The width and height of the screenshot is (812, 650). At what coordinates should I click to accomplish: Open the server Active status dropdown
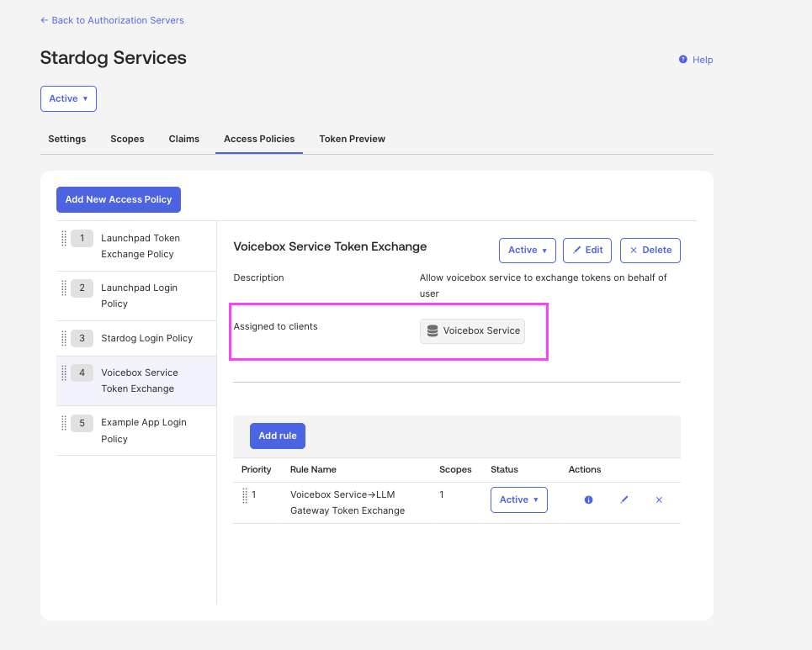click(68, 99)
